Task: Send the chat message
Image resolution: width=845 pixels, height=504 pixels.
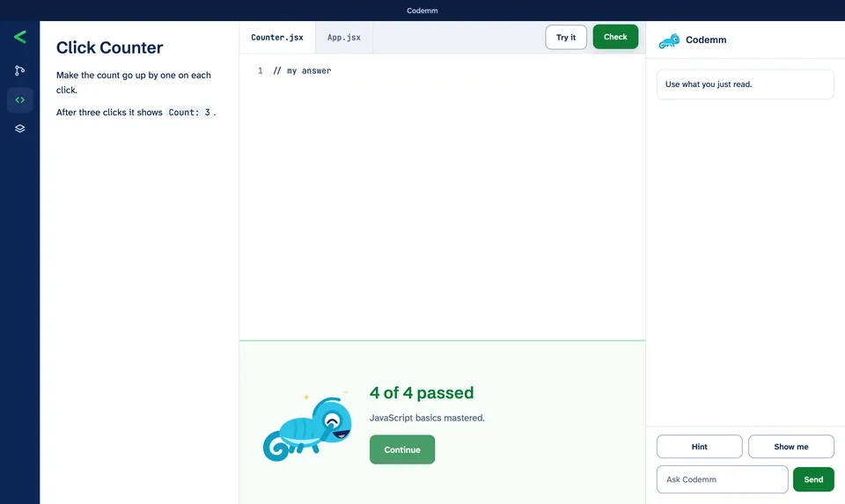Action: coord(813,479)
